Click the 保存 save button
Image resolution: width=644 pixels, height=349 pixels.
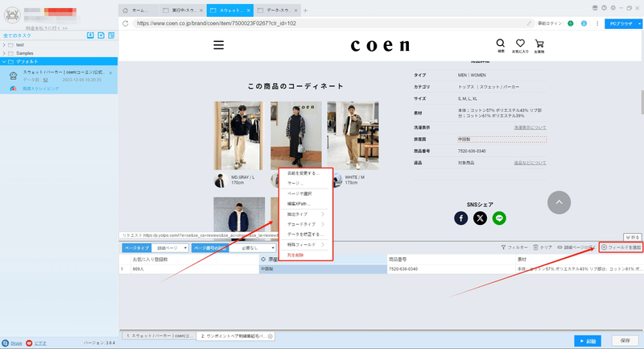point(625,341)
